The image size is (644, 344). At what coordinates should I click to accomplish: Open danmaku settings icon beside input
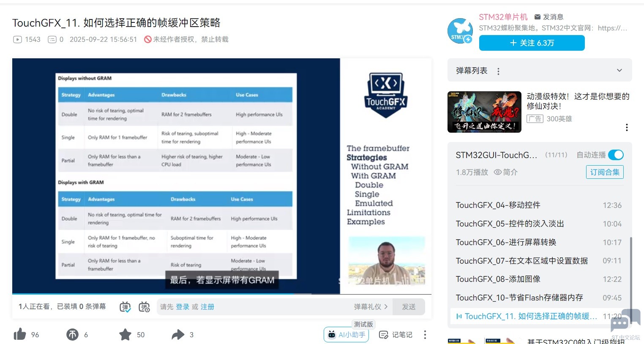[x=145, y=307]
